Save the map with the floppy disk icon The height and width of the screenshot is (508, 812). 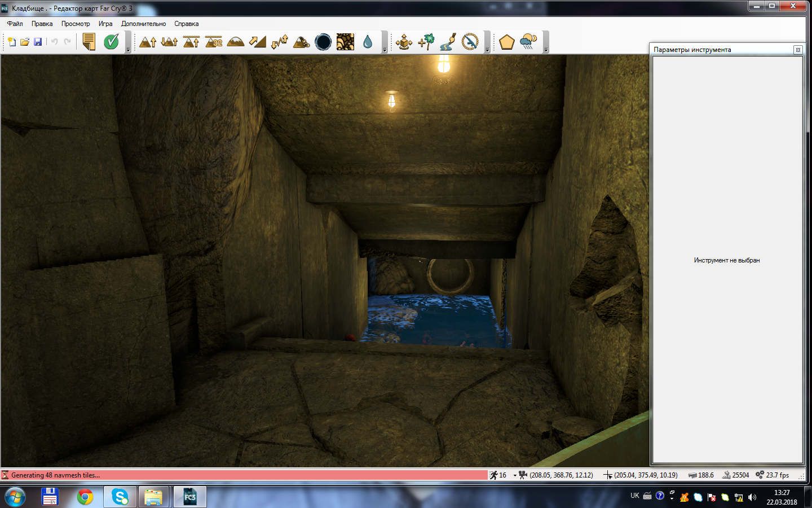38,42
